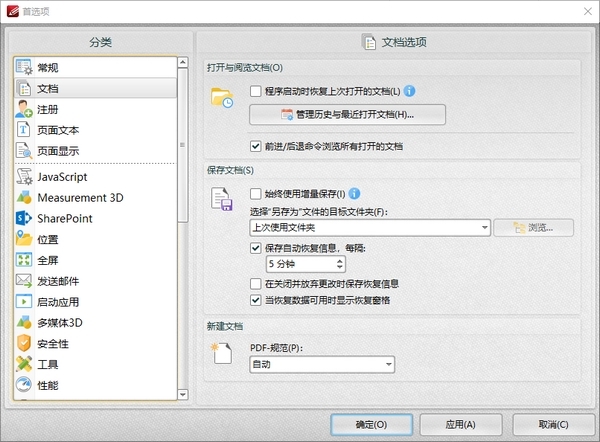
Task: Select the SharePoint icon
Action: pyautogui.click(x=24, y=218)
